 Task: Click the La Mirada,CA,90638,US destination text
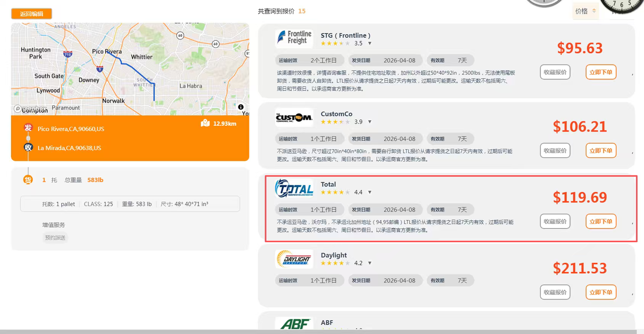pyautogui.click(x=69, y=148)
